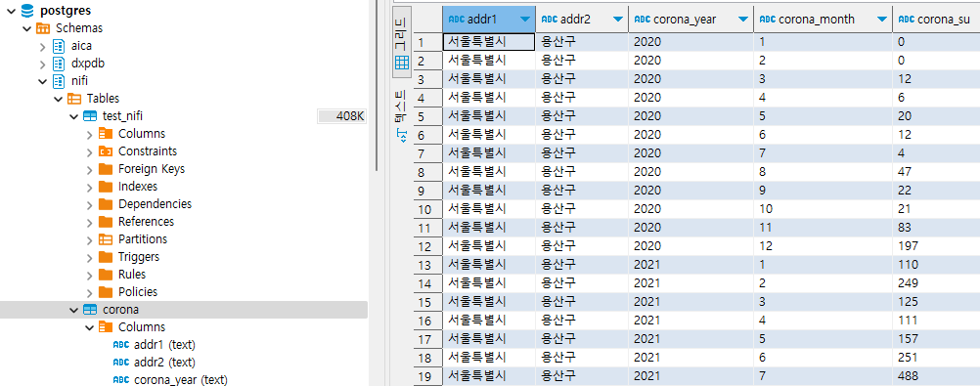Select the Policies tree item label
The height and width of the screenshot is (386, 980).
pyautogui.click(x=138, y=291)
